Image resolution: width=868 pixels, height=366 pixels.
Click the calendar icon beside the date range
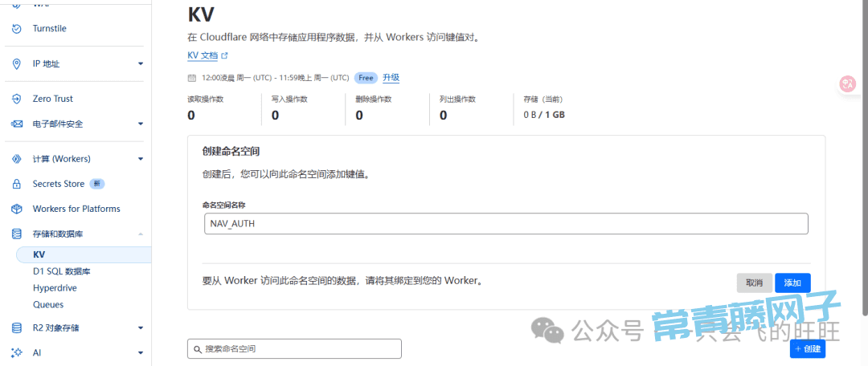192,78
